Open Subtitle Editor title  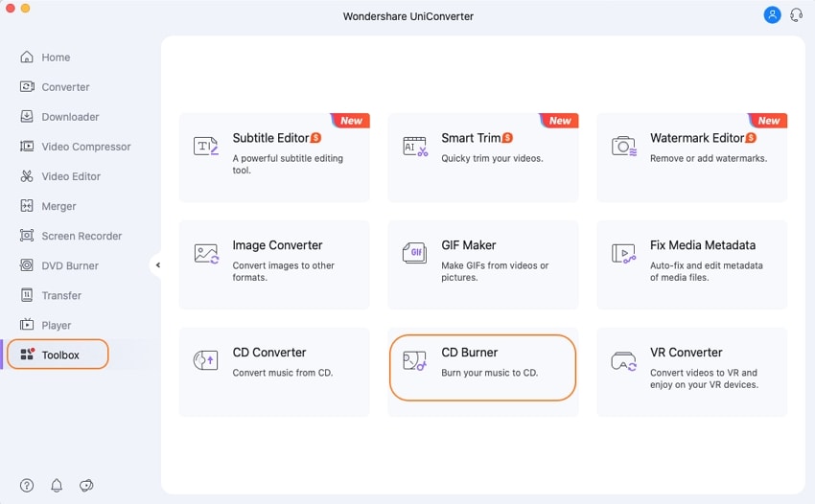click(x=270, y=138)
